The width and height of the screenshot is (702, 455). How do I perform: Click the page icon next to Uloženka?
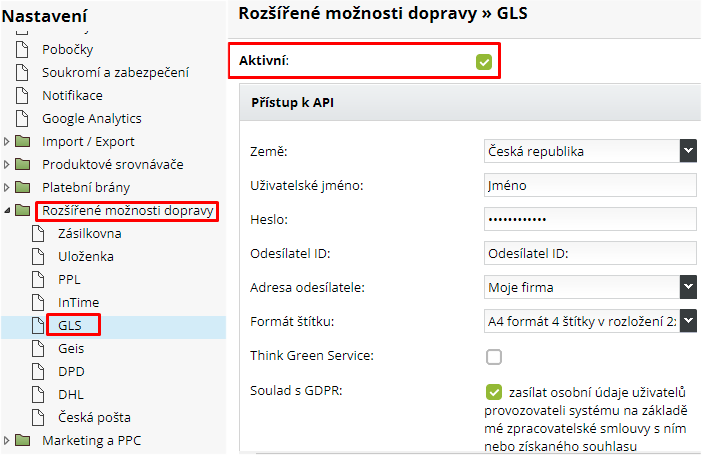click(x=39, y=256)
